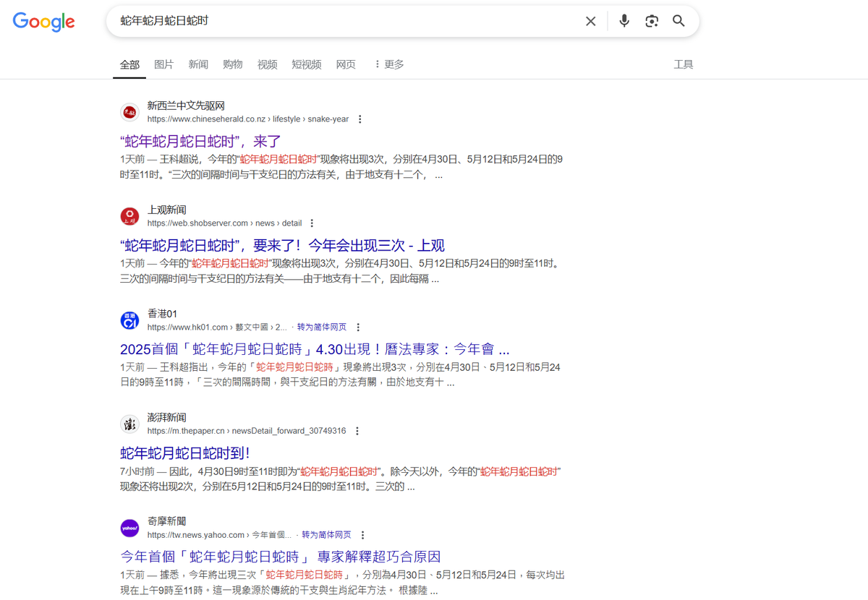Click the m.thepaper.cn URL breadcrumb
Viewport: 868px width, 600px height.
coord(247,431)
